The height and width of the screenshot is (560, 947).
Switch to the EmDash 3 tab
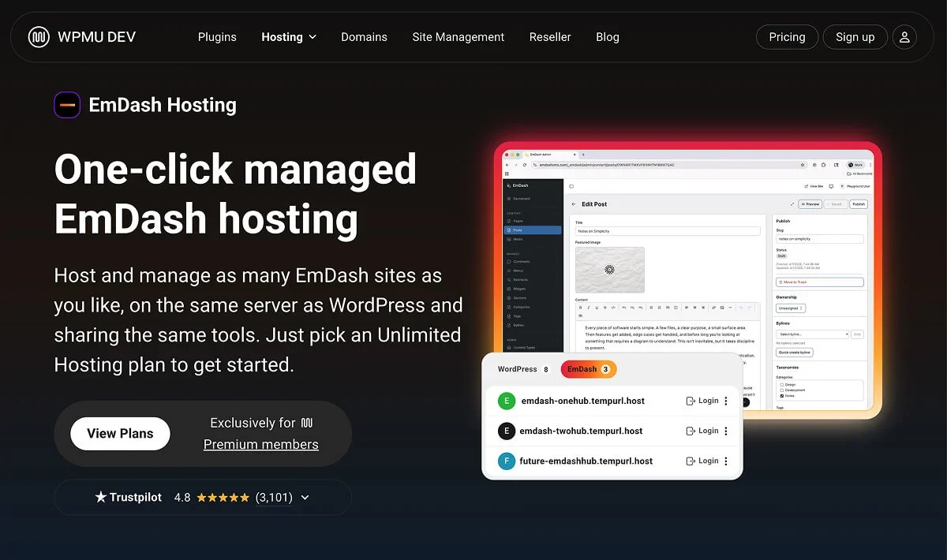point(589,369)
